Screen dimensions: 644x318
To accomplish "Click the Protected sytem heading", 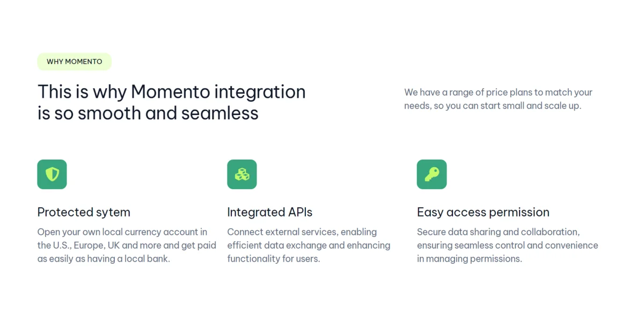I will (84, 212).
